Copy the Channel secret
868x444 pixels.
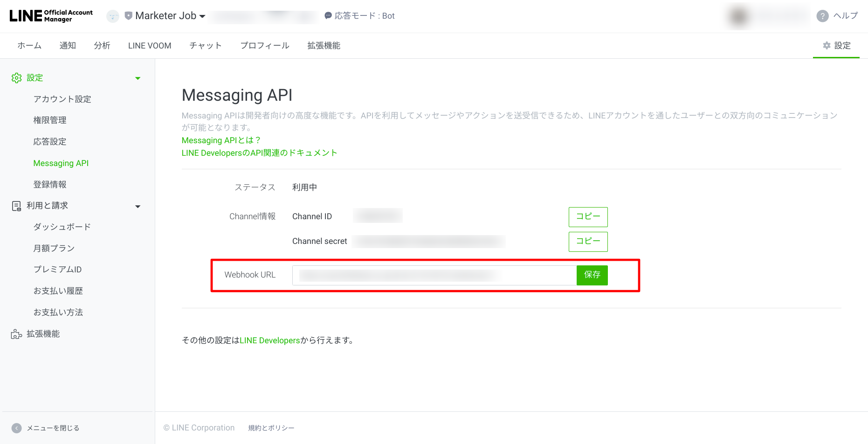coord(588,242)
